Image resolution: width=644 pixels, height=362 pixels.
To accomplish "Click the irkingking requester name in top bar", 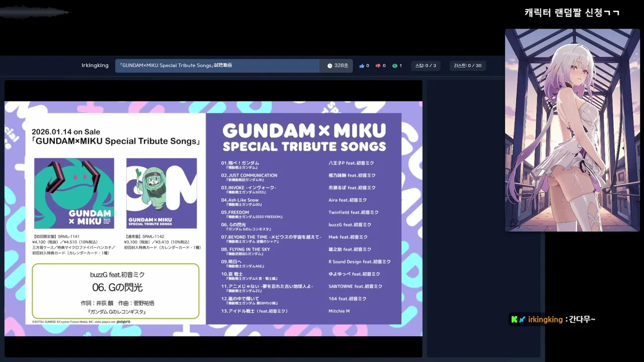I will tap(95, 65).
